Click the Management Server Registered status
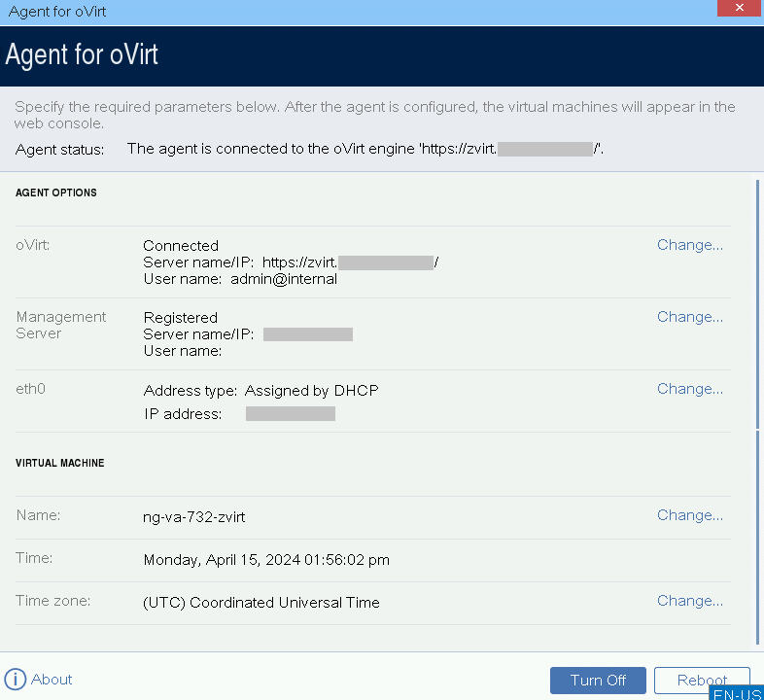764x700 pixels. click(180, 317)
